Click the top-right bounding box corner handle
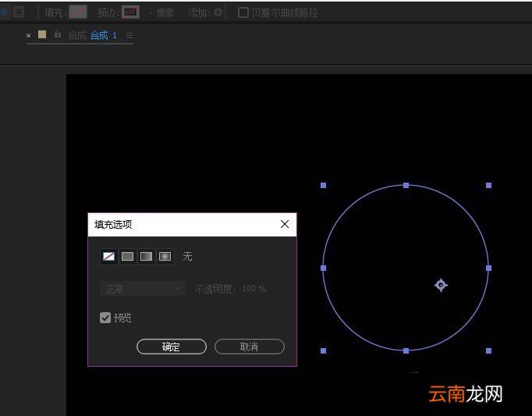 coord(488,186)
